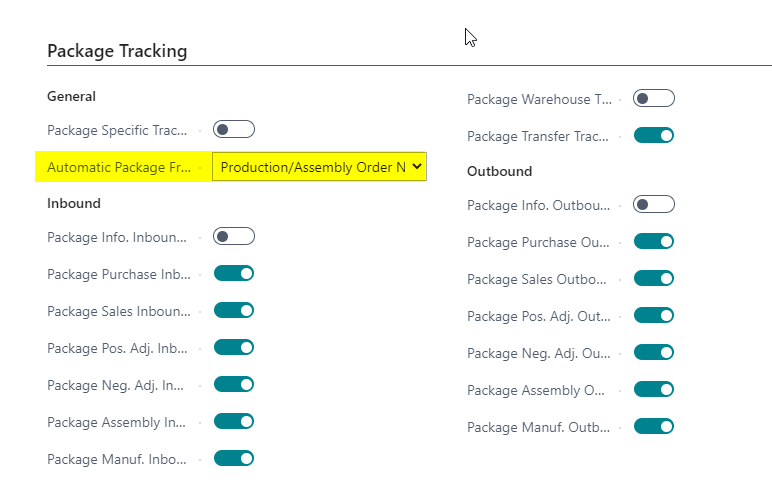Click the Package Tracking section heading
Screen dimensions: 772x495
(x=117, y=51)
